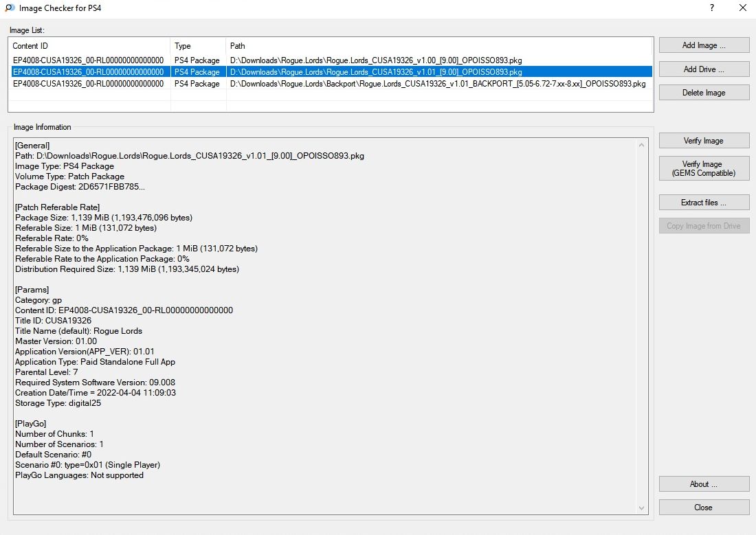Click Image Type: PS4 Package line
The height and width of the screenshot is (535, 756).
(x=65, y=166)
